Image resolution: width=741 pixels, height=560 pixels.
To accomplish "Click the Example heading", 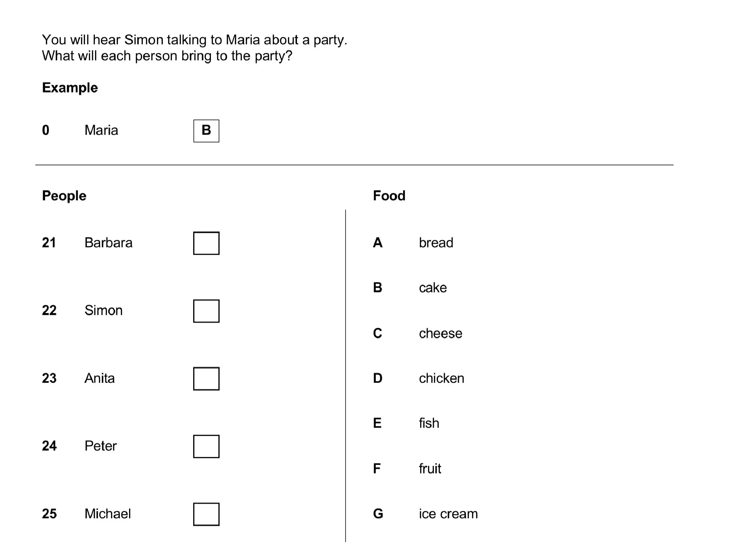I will point(70,88).
